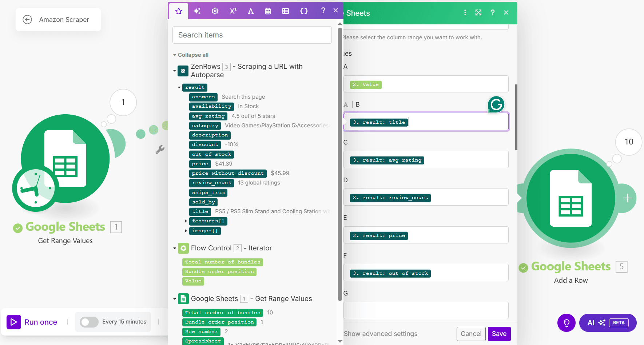Switch to general functions gear tab
The height and width of the screenshot is (345, 644).
point(215,11)
